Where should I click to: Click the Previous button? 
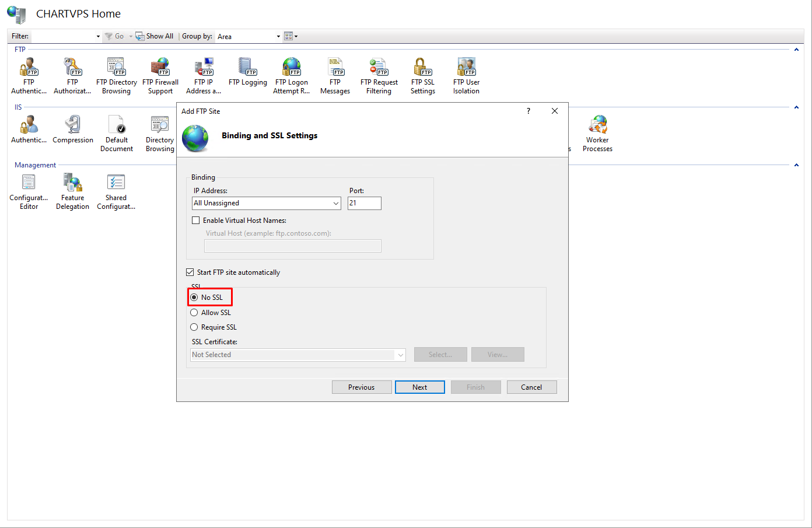[x=362, y=387]
